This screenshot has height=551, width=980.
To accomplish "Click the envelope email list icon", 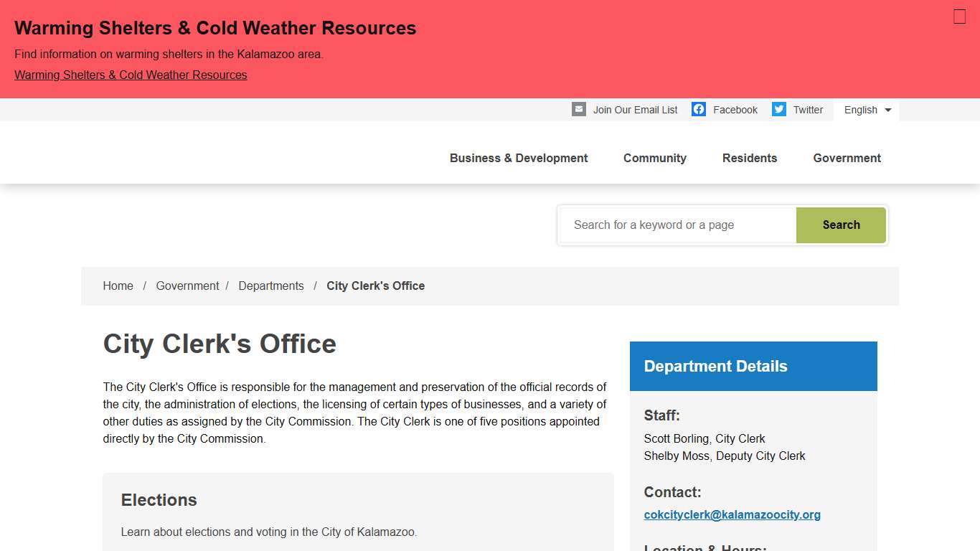I will (579, 109).
